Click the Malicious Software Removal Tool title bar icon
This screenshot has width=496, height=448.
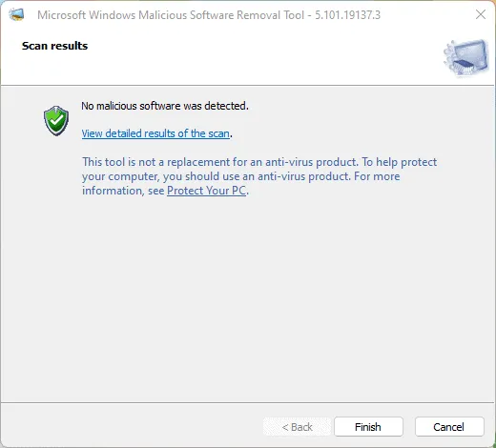click(16, 14)
